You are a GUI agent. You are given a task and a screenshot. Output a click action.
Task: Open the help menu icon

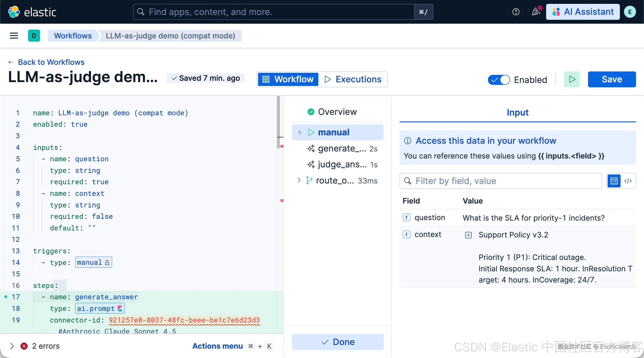click(x=516, y=12)
